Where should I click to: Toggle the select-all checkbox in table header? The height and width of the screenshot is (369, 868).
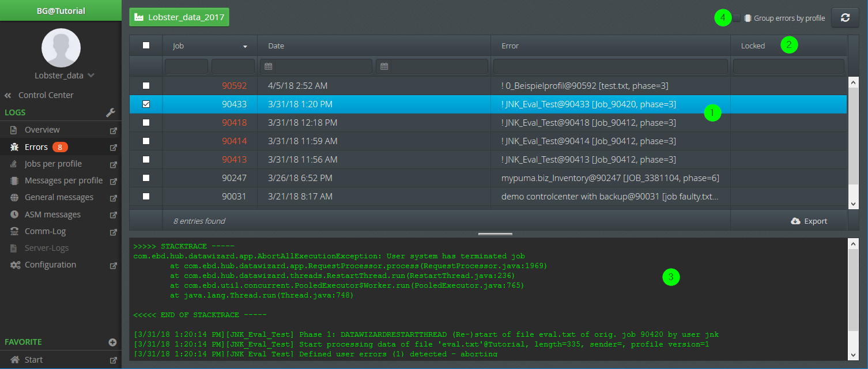146,45
